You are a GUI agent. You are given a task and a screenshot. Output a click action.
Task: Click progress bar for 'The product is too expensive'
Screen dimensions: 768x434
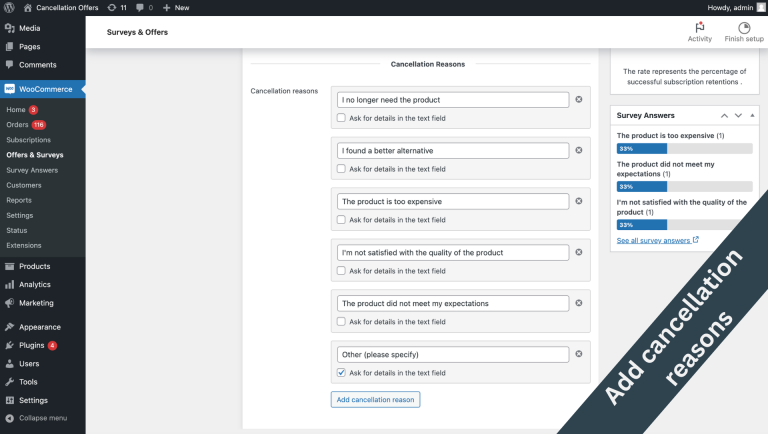[684, 148]
